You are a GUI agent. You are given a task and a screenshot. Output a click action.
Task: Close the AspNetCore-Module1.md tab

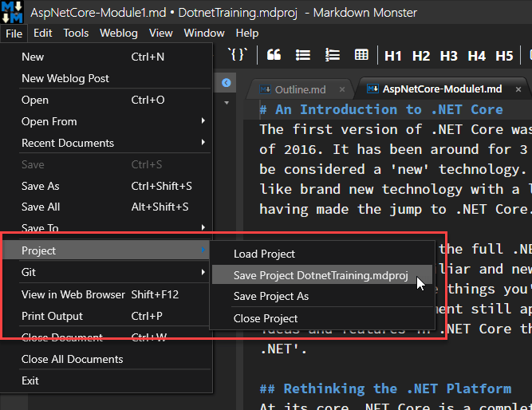pos(518,89)
